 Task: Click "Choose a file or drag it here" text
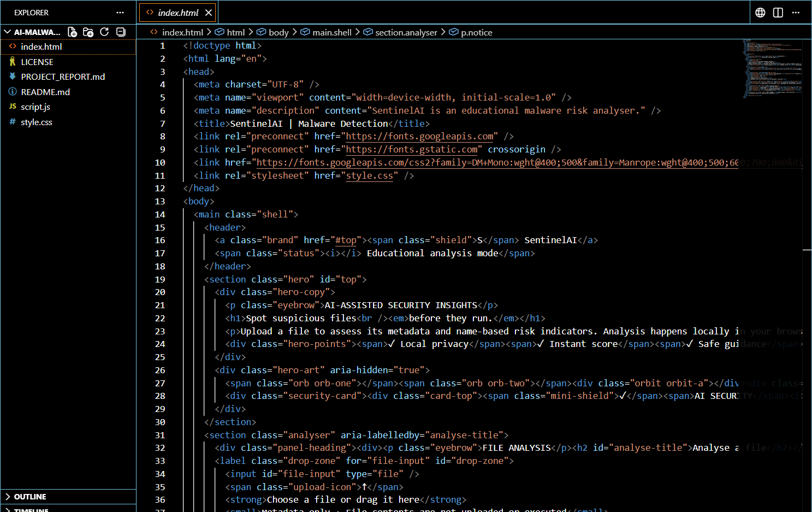point(343,499)
